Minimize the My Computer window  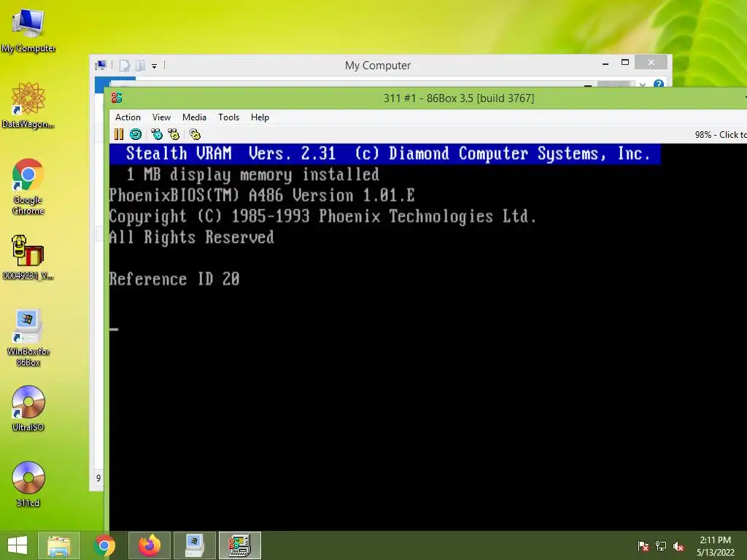coord(605,63)
